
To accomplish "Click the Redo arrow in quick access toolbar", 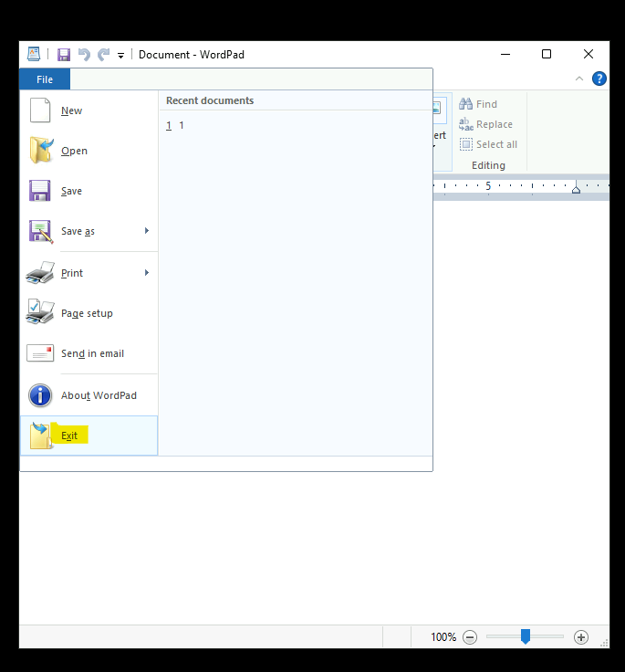I will [104, 55].
